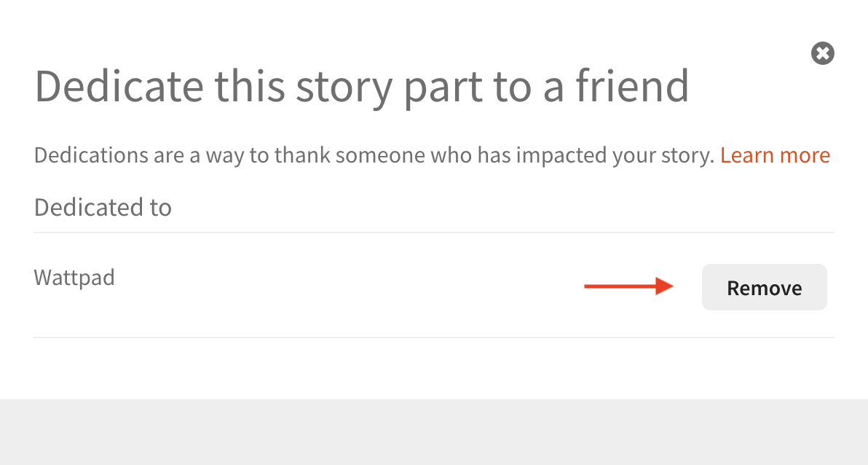Click the divider line under 'Dedicated to'
The image size is (868, 465).
pos(434,232)
